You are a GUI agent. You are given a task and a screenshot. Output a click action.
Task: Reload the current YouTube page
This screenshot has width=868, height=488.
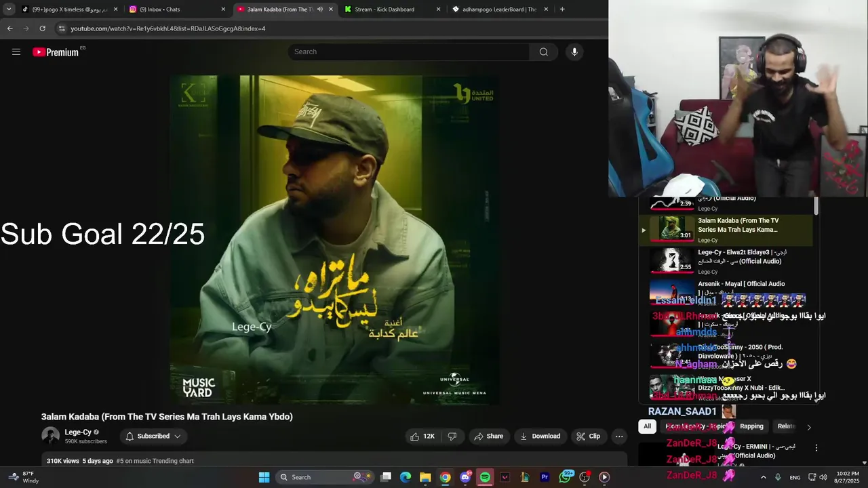click(42, 28)
